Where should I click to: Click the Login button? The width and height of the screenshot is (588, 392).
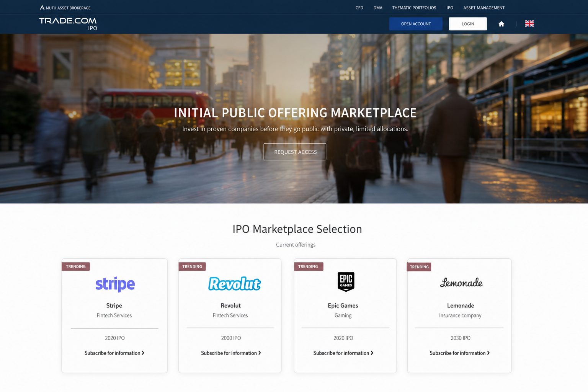468,24
